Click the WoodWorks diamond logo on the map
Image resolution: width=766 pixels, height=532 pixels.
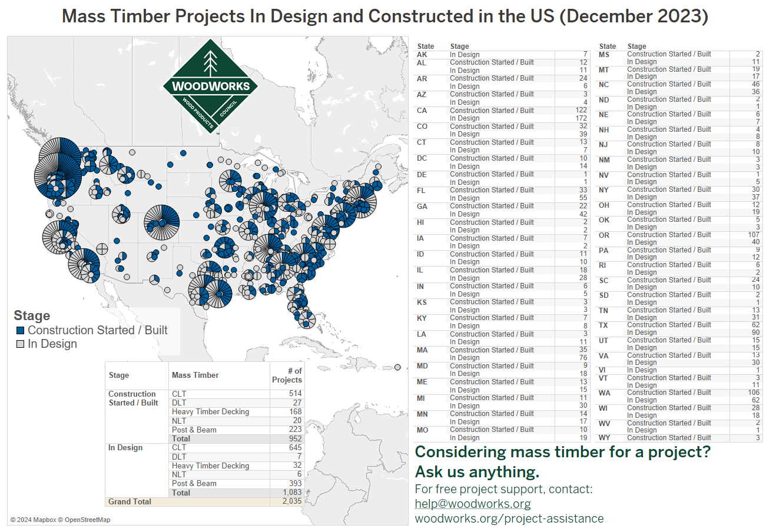[x=211, y=87]
